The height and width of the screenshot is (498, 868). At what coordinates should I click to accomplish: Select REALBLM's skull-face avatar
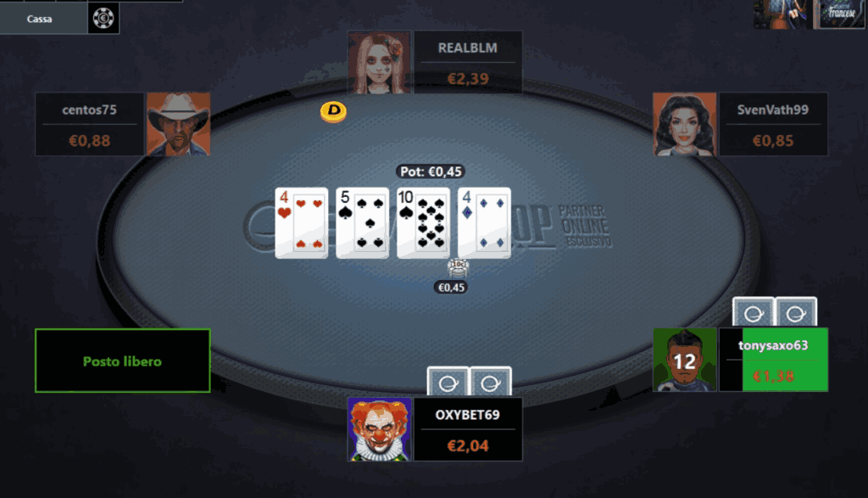point(379,62)
